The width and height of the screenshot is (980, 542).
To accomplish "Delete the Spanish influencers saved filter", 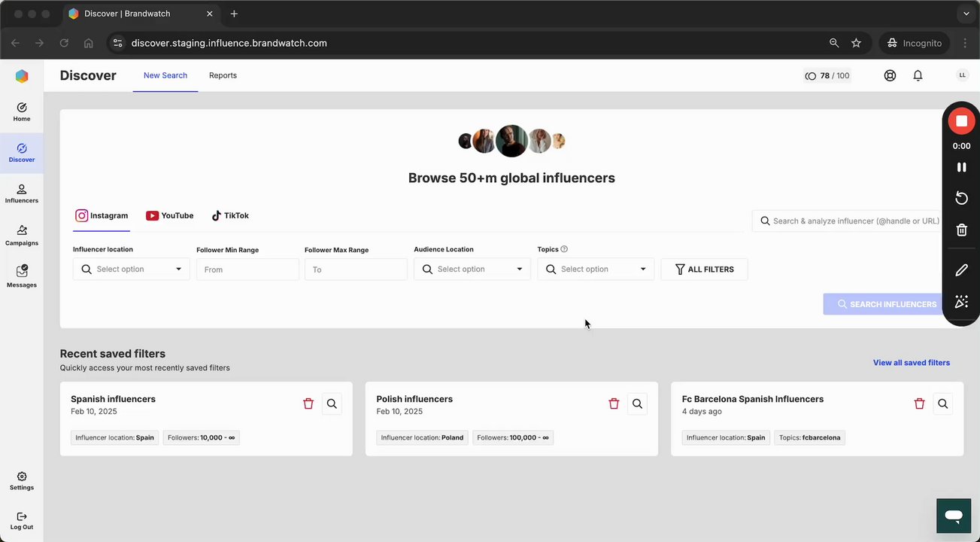I will (308, 403).
